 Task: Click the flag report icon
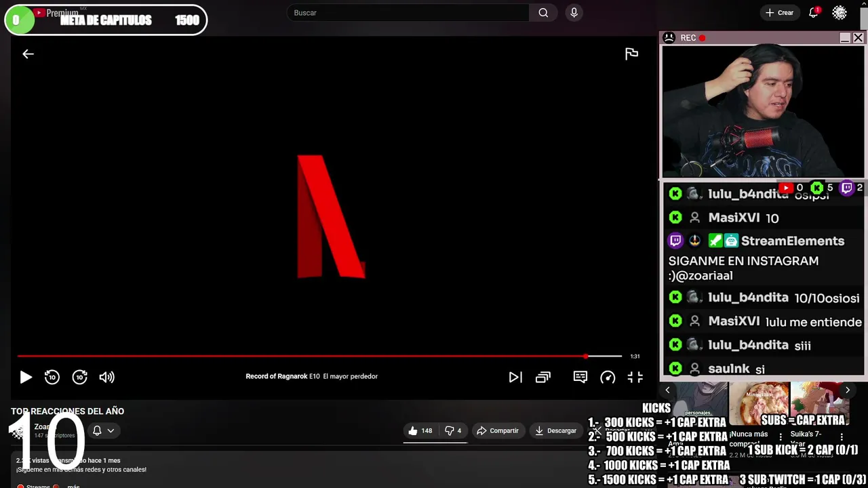click(631, 54)
